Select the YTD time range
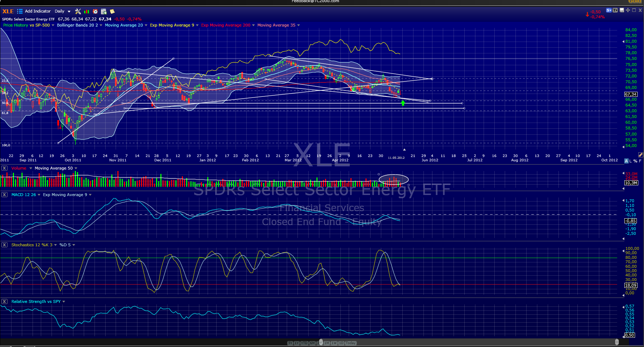The width and height of the screenshot is (644, 347). (x=304, y=343)
